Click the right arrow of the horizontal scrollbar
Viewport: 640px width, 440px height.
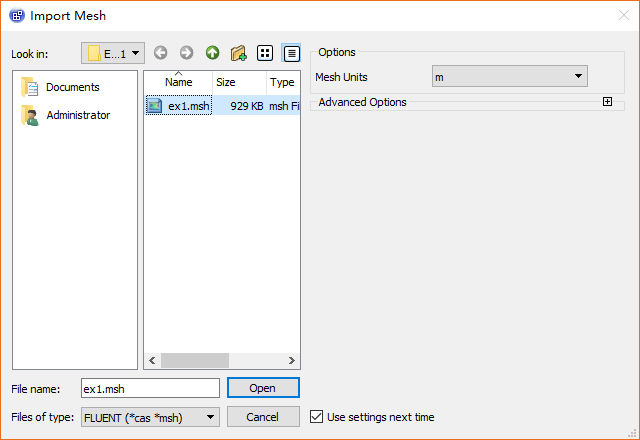[x=291, y=360]
